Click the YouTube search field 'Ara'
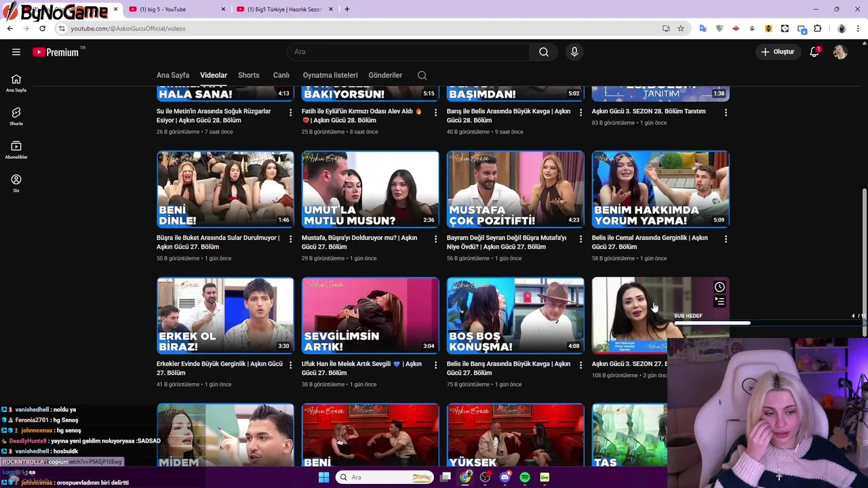Image resolution: width=868 pixels, height=488 pixels. [x=409, y=52]
